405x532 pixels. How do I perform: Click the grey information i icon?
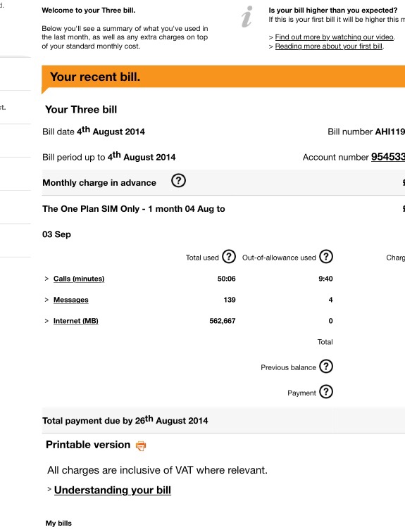coord(247,17)
